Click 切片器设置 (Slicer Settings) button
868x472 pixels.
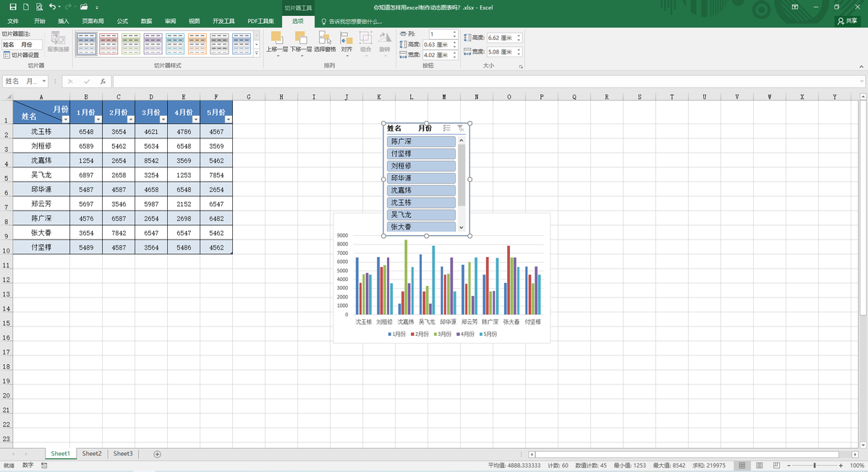coord(22,54)
